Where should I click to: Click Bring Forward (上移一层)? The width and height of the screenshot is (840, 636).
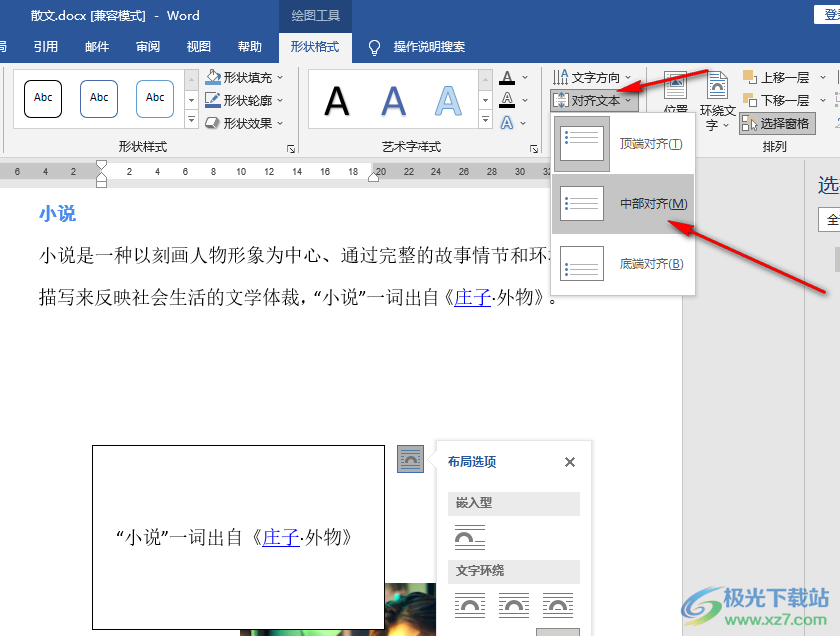pos(776,78)
